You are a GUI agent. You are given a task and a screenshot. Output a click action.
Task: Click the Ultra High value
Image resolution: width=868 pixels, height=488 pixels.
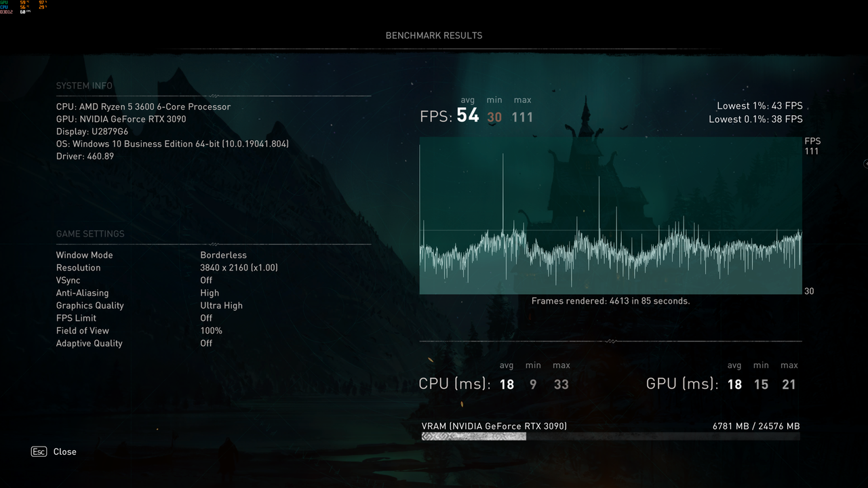pos(221,306)
